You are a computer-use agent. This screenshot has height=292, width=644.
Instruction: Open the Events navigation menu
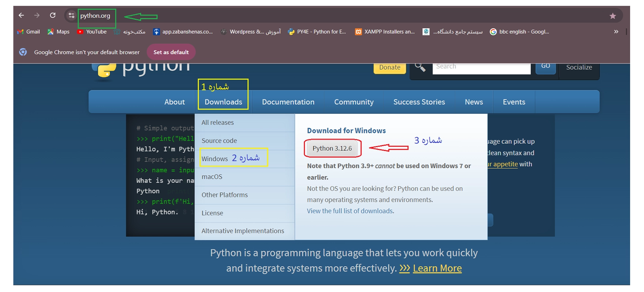pos(514,102)
